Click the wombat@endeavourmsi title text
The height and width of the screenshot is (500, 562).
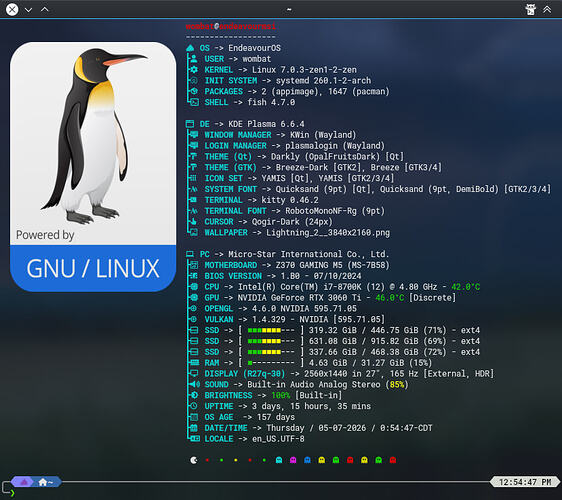[230, 26]
